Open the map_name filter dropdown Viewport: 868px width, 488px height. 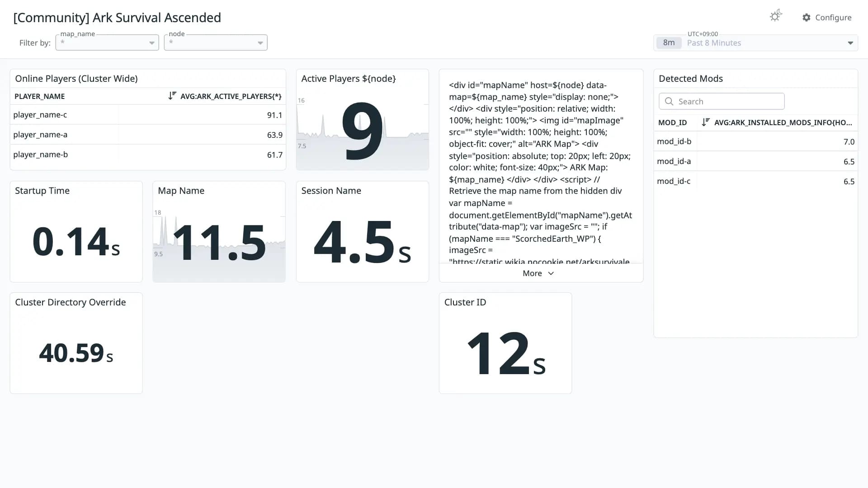click(x=107, y=42)
